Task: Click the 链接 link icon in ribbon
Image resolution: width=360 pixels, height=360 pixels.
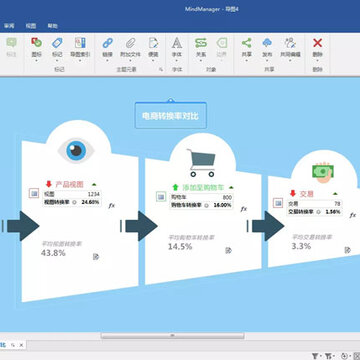Action: pyautogui.click(x=107, y=43)
